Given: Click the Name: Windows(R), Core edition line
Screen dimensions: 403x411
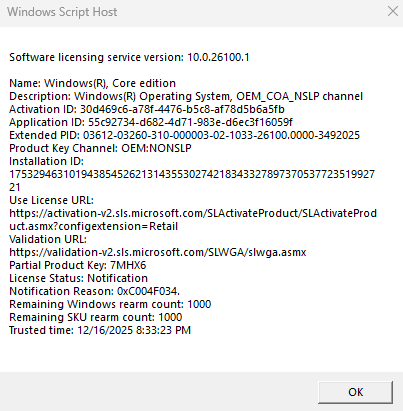Looking at the screenshot, I should [x=92, y=83].
